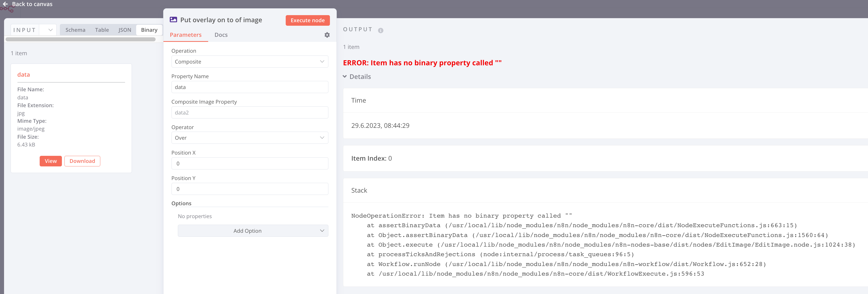Expand the Add Option dropdown
This screenshot has width=868, height=294.
(x=253, y=231)
